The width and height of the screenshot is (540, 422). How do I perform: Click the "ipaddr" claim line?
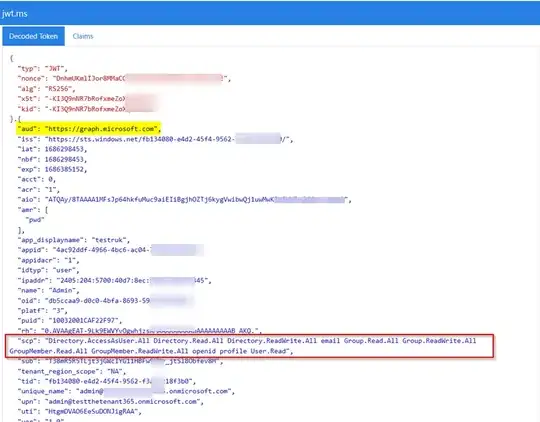114,280
